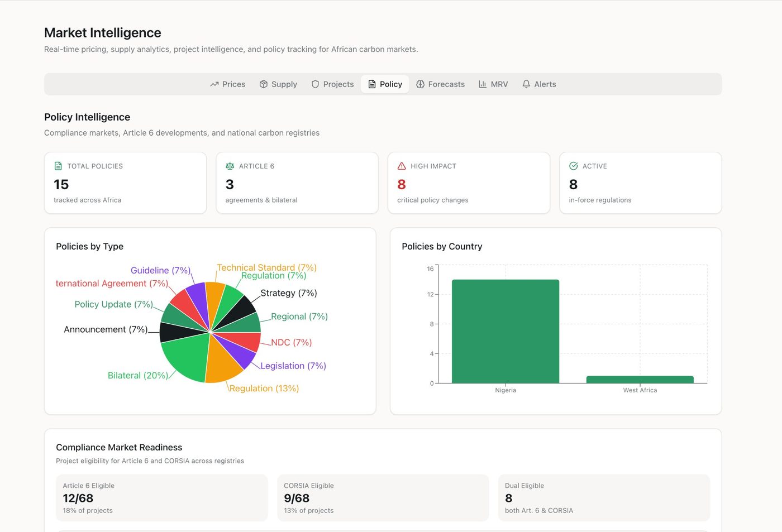The image size is (782, 532).
Task: Click the bar chart icon beside MRV
Action: pyautogui.click(x=483, y=84)
